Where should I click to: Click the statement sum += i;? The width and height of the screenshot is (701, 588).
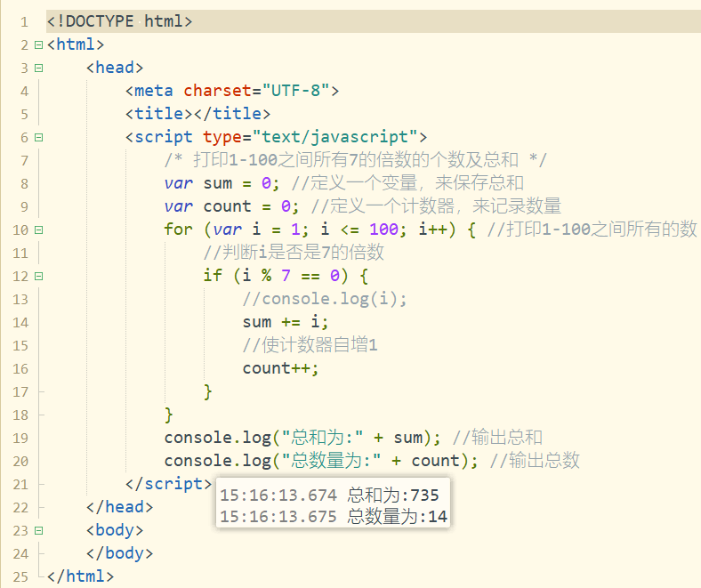[286, 322]
